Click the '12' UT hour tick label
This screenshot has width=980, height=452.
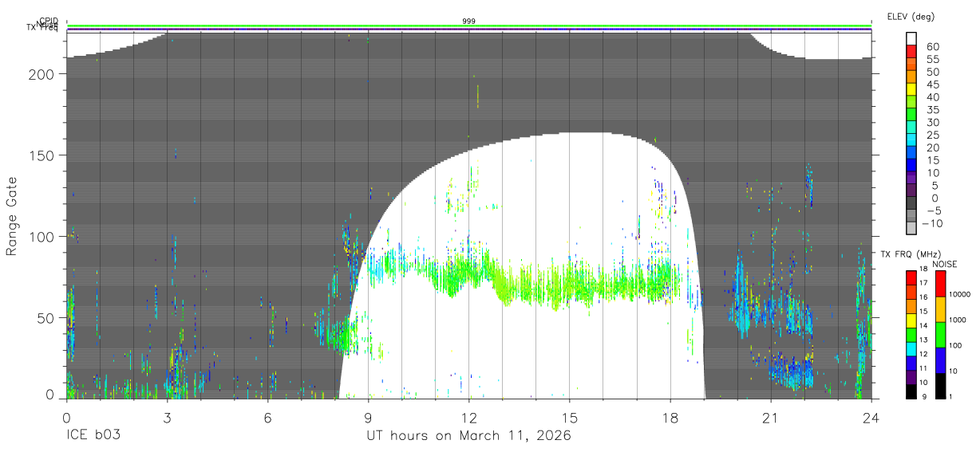[x=469, y=417]
